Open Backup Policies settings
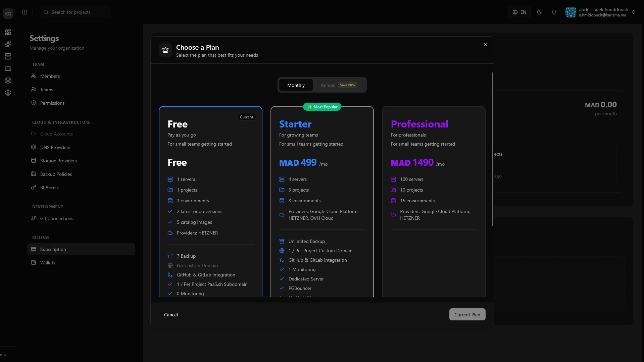This screenshot has width=644, height=362. click(81, 174)
